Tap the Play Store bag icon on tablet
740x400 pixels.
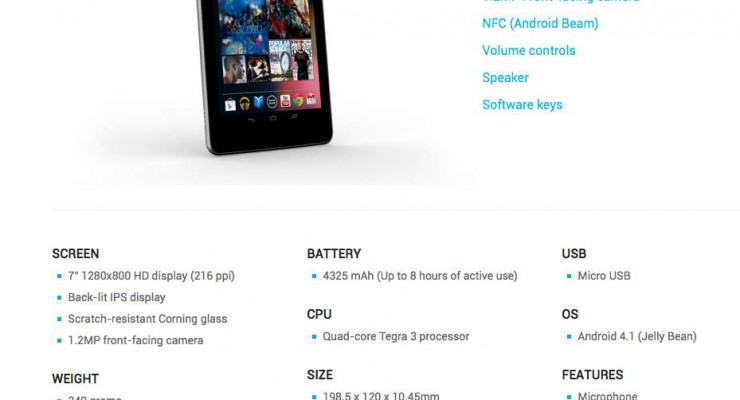(x=230, y=104)
